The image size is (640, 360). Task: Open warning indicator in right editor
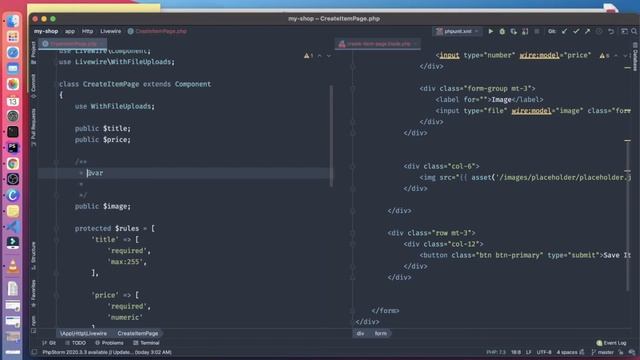604,56
